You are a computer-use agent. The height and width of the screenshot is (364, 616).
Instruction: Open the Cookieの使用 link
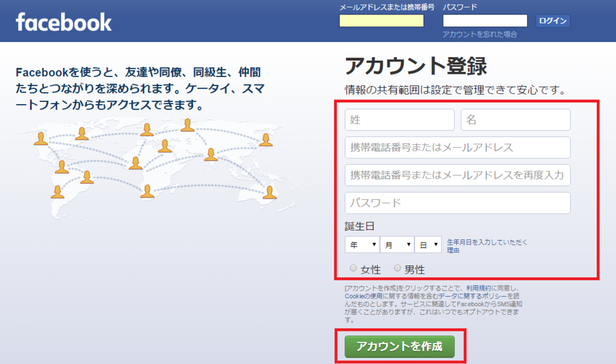coord(363,296)
